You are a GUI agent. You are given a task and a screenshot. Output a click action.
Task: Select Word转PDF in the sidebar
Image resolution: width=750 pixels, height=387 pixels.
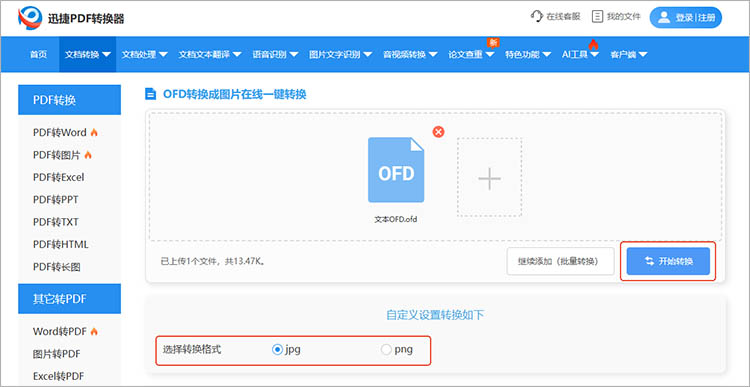(x=60, y=331)
